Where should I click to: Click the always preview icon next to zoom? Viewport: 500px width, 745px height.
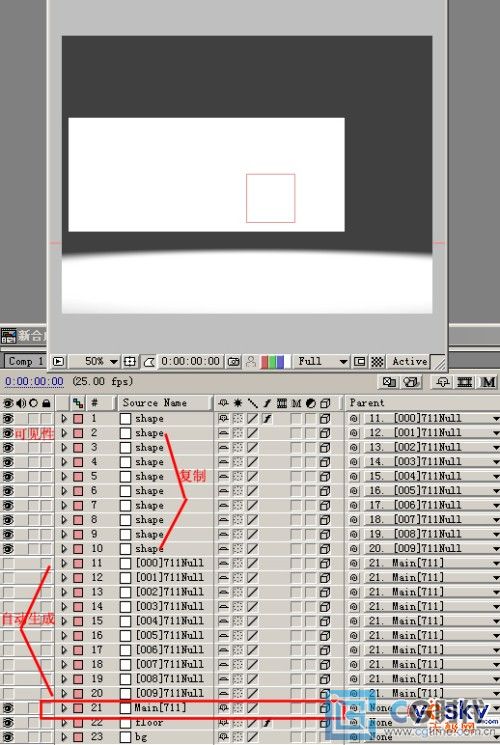[58, 362]
